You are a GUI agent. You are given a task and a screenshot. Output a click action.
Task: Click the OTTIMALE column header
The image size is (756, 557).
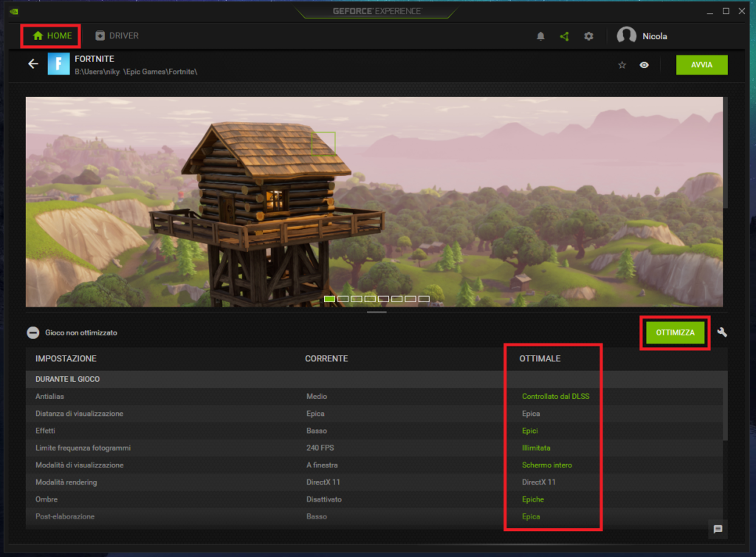[540, 359]
